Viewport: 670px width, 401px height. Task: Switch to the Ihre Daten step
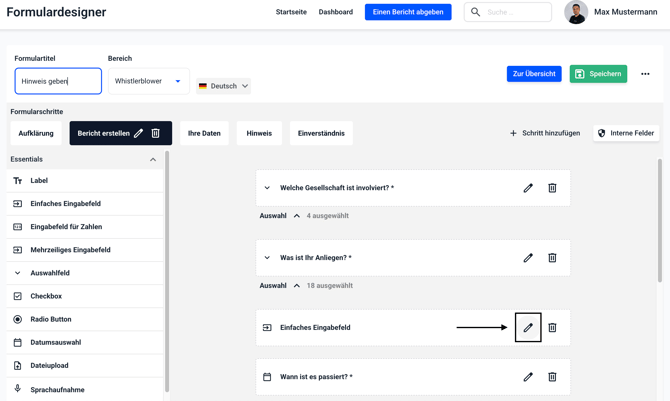pos(204,133)
